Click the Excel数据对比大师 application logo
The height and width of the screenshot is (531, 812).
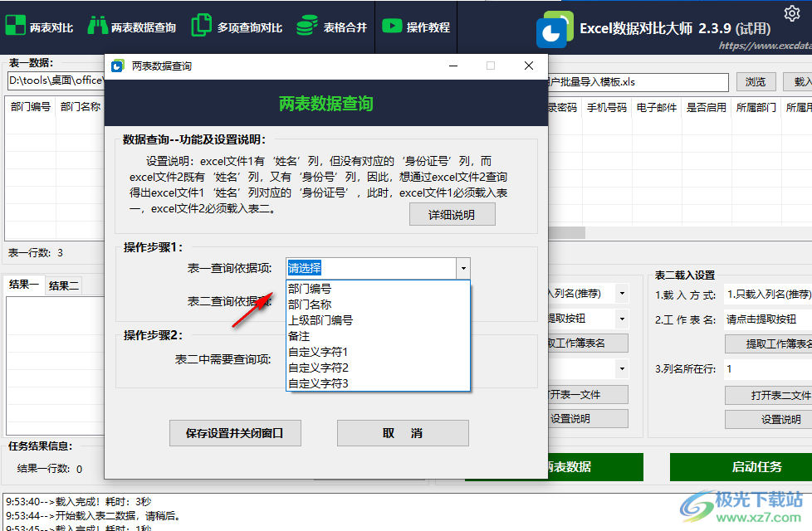tap(555, 30)
